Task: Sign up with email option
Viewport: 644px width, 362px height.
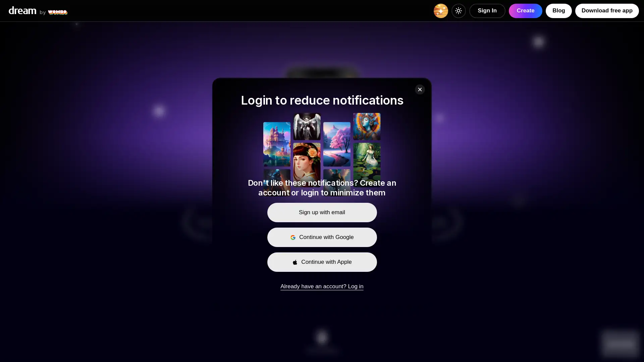Action: pyautogui.click(x=322, y=213)
